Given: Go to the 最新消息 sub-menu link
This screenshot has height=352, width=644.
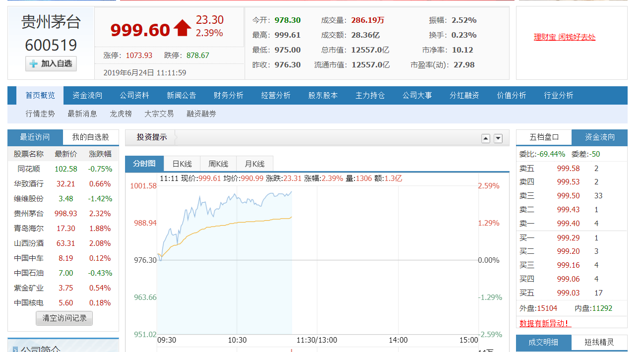Looking at the screenshot, I should tap(82, 114).
